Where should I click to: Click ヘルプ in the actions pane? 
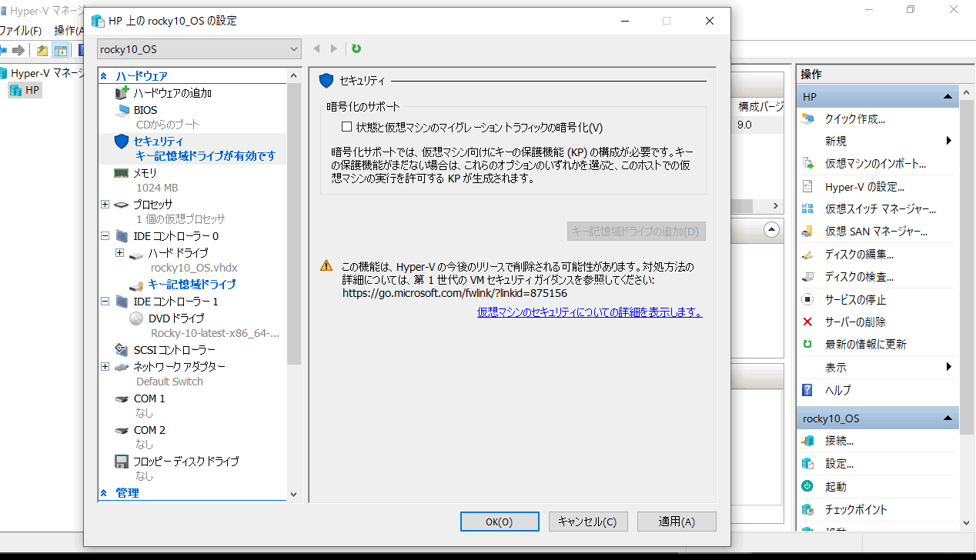838,390
